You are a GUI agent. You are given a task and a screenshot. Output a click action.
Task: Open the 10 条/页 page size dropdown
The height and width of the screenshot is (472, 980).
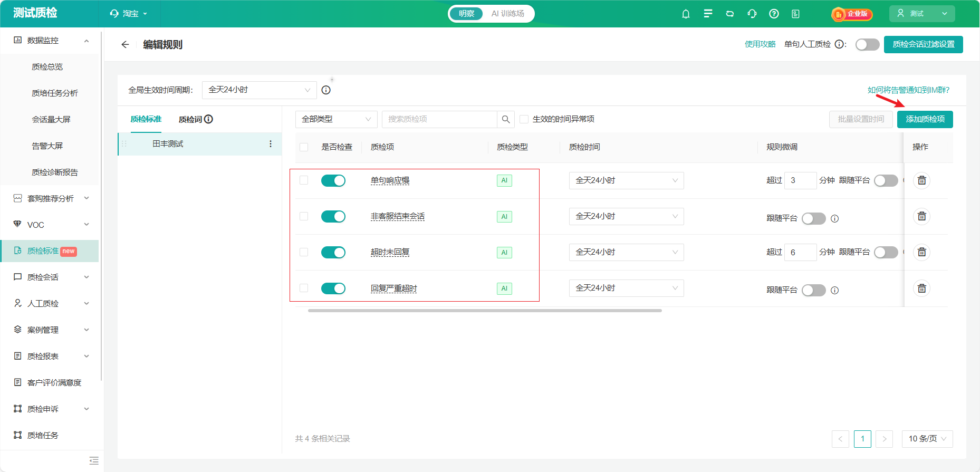[x=927, y=439]
